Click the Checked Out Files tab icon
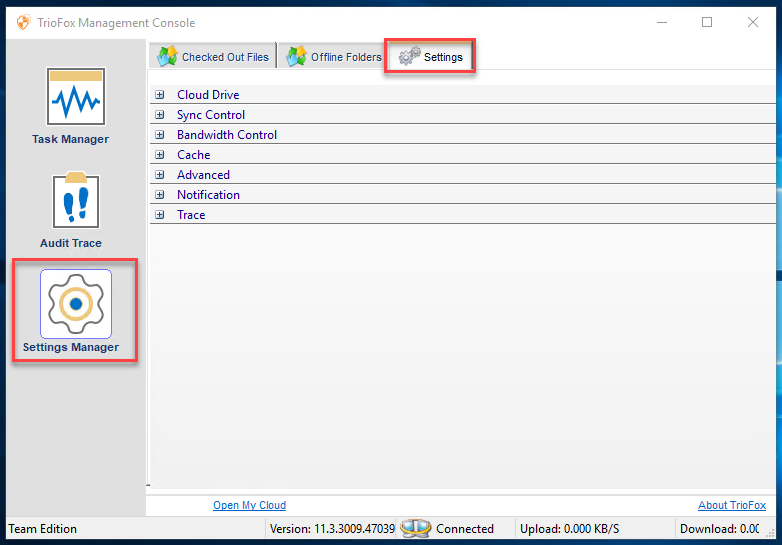782x545 pixels. click(x=168, y=56)
